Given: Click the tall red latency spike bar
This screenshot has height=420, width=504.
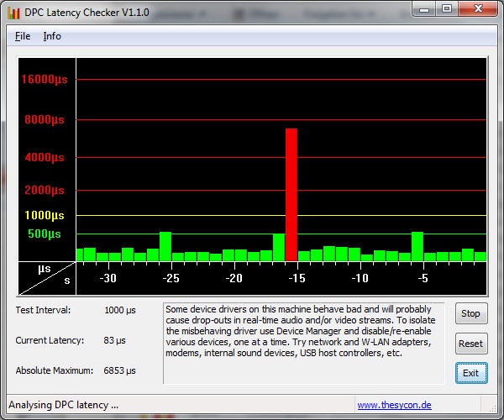Looking at the screenshot, I should coord(291,195).
